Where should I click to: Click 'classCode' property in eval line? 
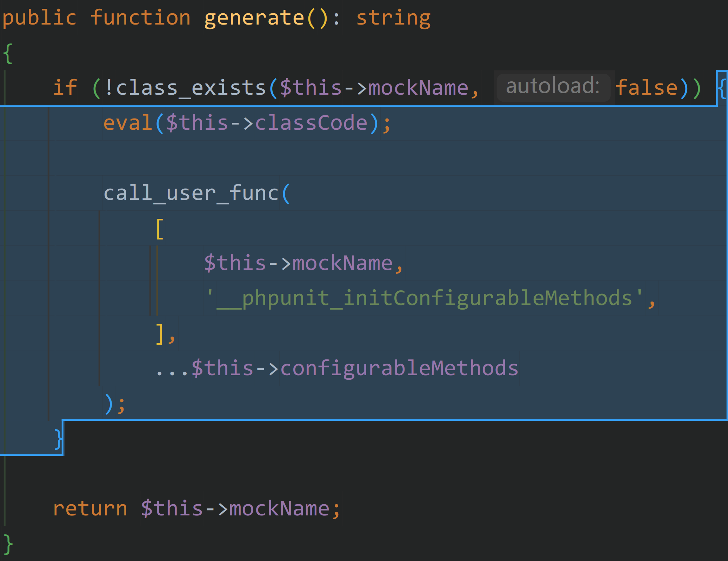(311, 123)
